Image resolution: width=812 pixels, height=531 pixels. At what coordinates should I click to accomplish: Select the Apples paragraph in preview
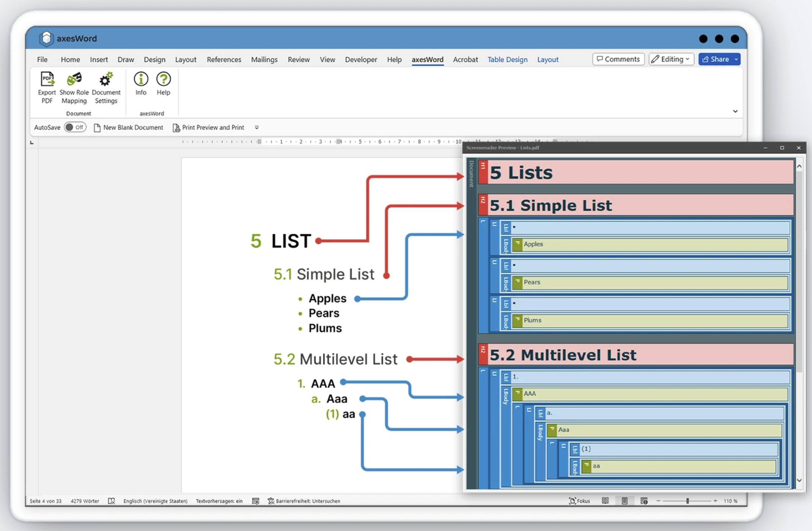tap(650, 244)
